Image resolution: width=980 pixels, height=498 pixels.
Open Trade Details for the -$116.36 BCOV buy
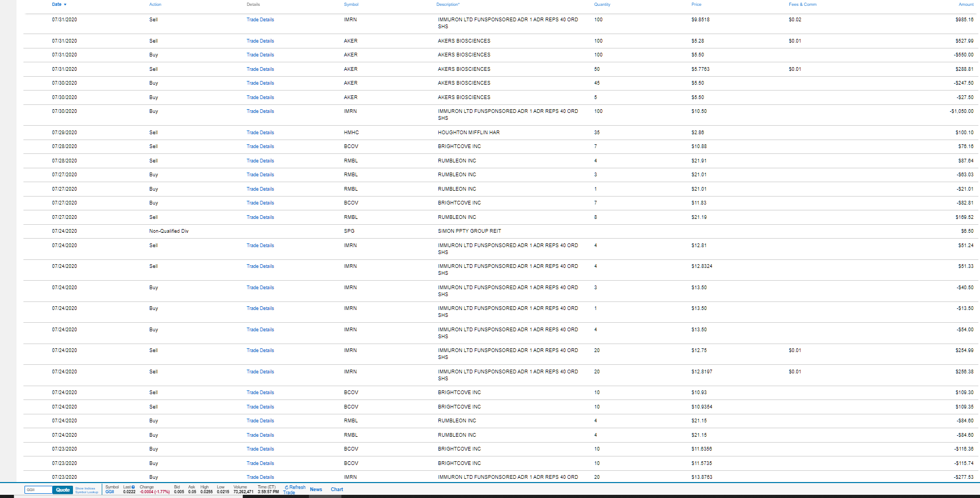click(260, 449)
